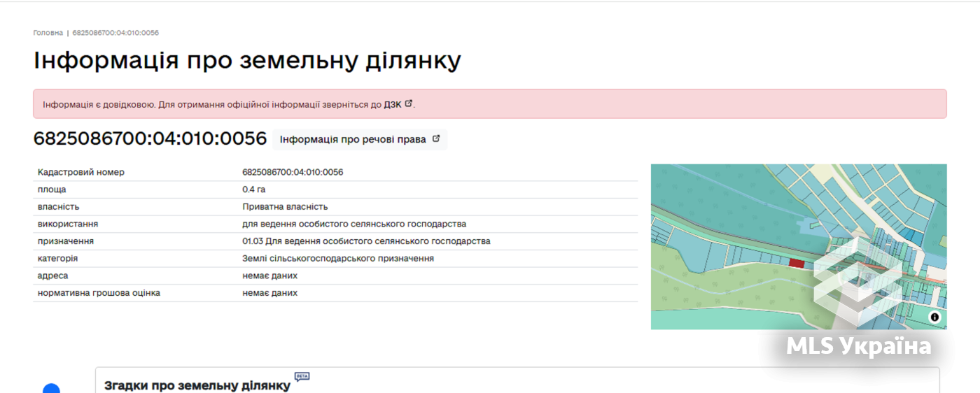Click the map info icon
Viewport: 980px width, 393px height.
934,317
